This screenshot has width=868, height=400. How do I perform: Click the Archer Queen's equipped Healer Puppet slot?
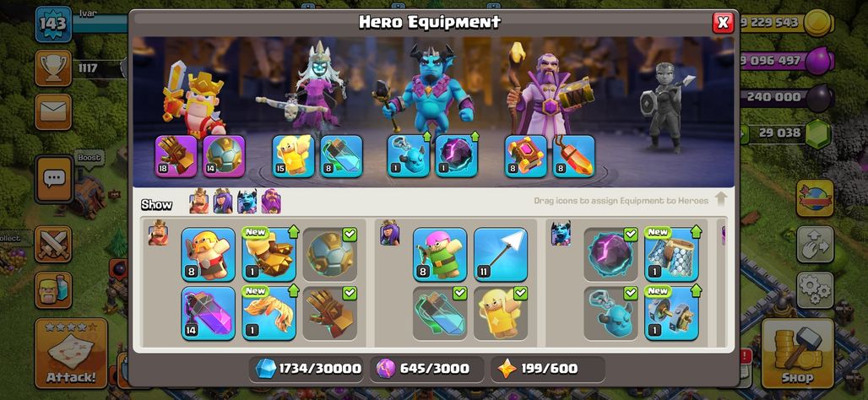coord(293,156)
